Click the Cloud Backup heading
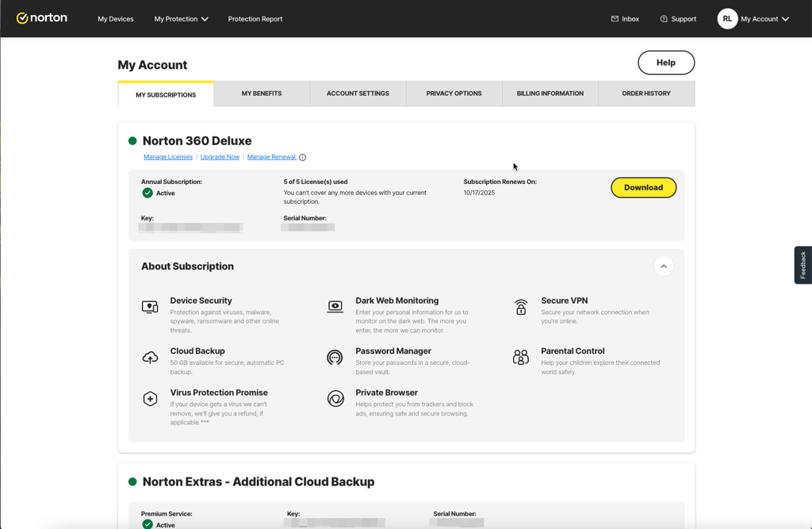The image size is (812, 529). click(197, 351)
